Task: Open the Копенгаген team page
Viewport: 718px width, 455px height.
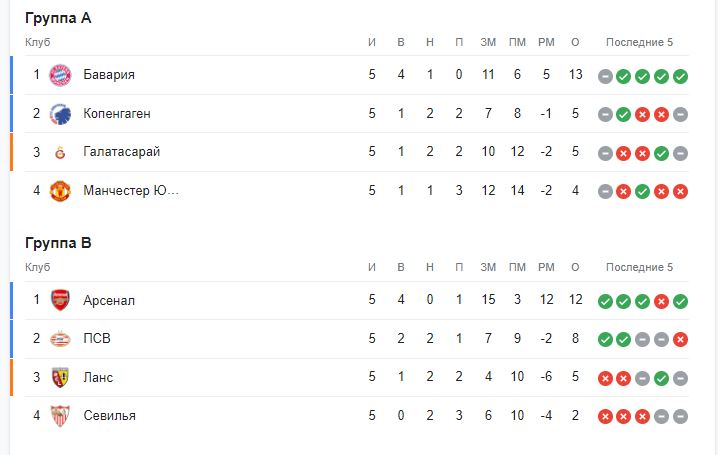Action: tap(117, 113)
